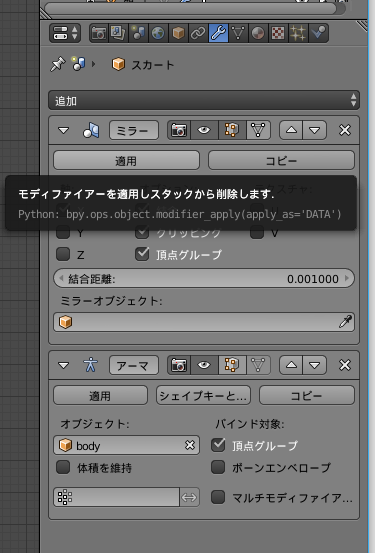This screenshot has width=375, height=553.
Task: Open the 追加 add modifier dropdown
Action: 204,101
